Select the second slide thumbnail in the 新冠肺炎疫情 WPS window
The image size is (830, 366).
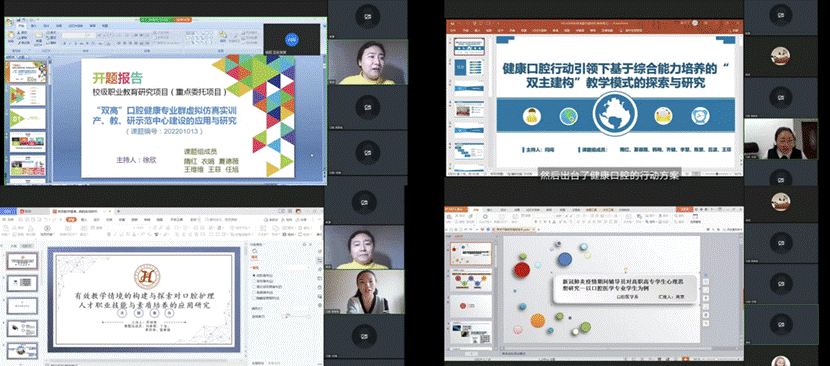click(x=471, y=281)
